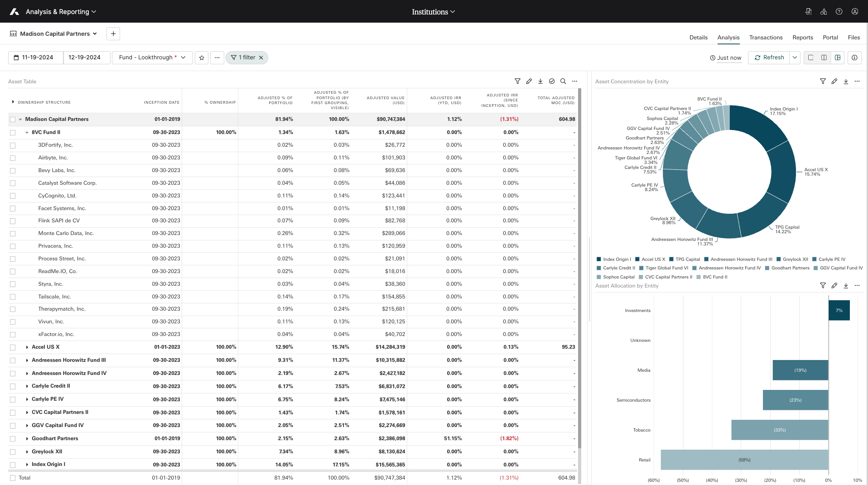Select the two-column layout icon
Screen dimensions: 868x485
point(824,58)
